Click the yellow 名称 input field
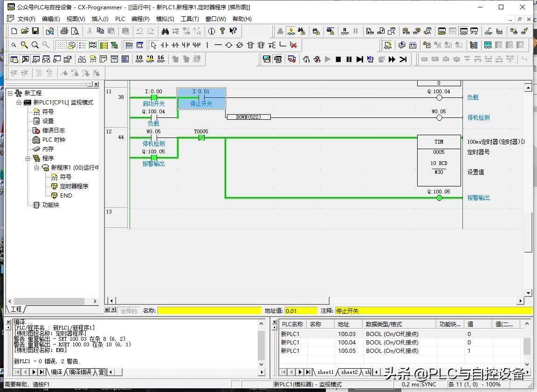This screenshot has height=392, width=537. 209,311
